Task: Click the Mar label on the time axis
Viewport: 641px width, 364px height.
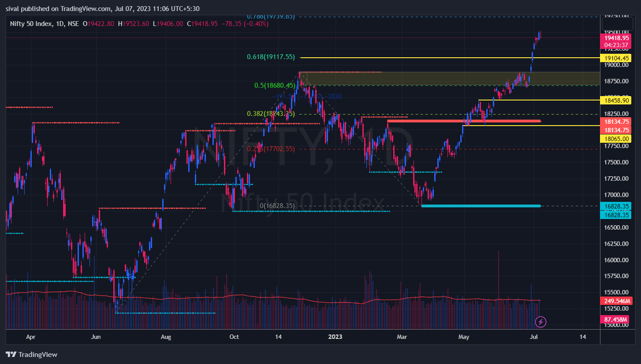Action: [402, 337]
